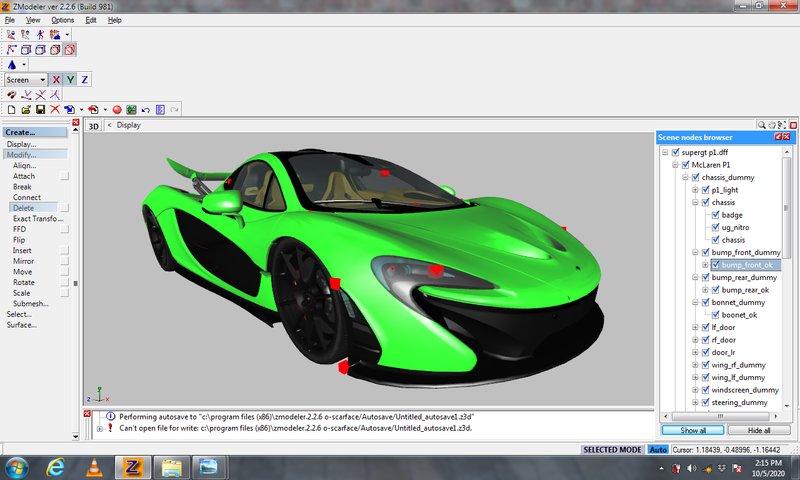Image resolution: width=800 pixels, height=480 pixels.
Task: Click the New file icon
Action: 11,110
